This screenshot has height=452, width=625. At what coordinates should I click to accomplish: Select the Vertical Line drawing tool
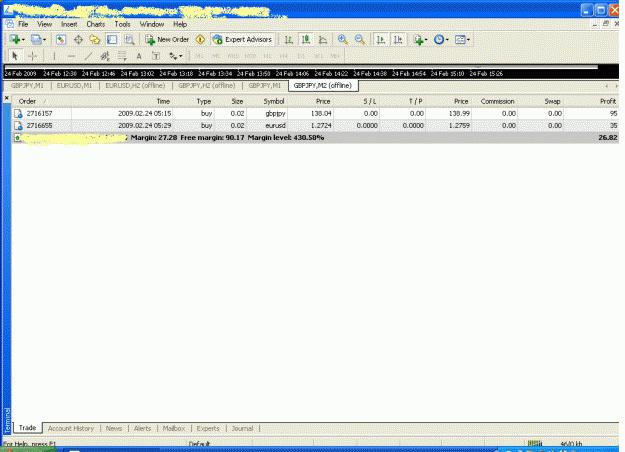click(x=54, y=56)
